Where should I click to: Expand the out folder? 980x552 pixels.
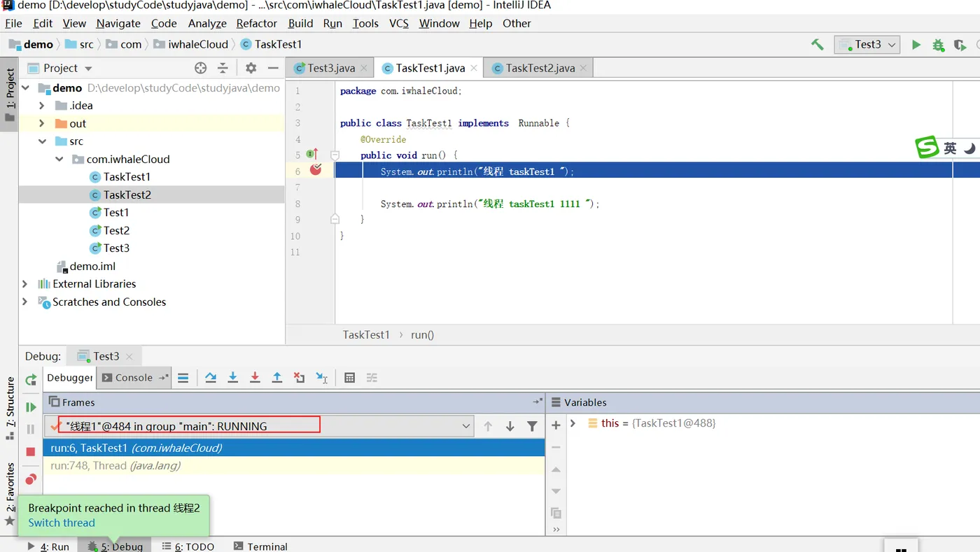click(42, 124)
